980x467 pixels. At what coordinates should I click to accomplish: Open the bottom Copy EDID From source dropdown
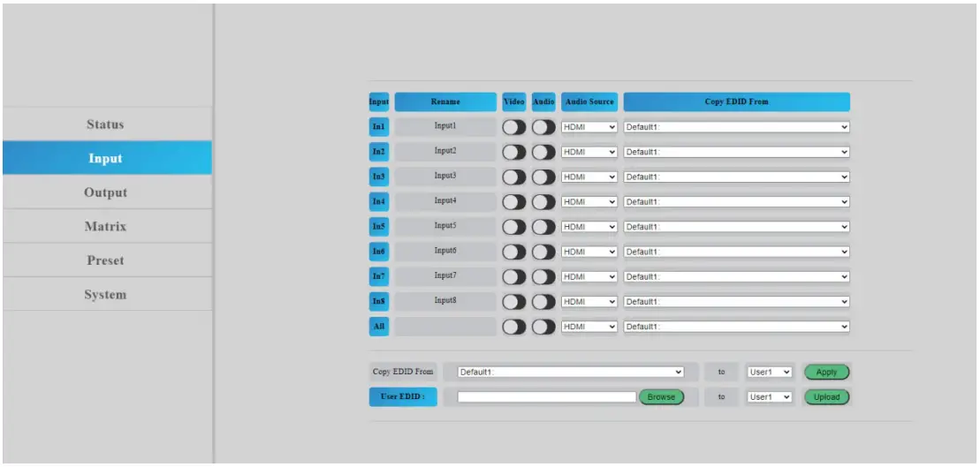571,373
